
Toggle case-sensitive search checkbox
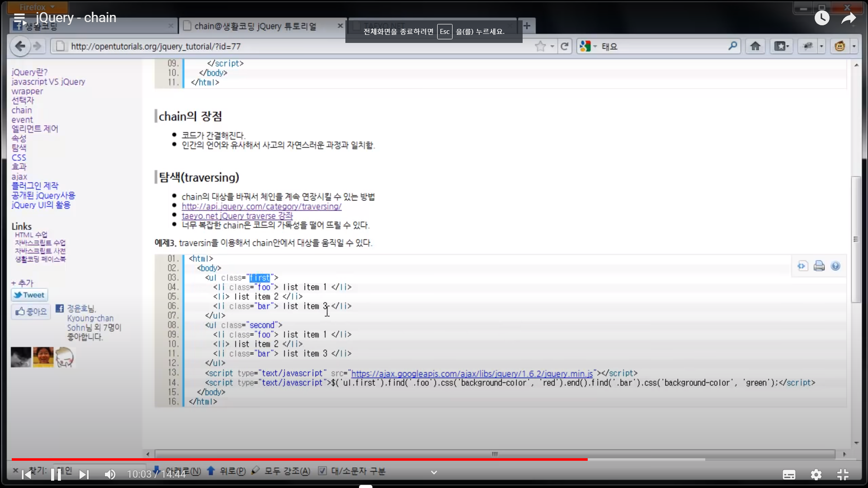(x=322, y=471)
